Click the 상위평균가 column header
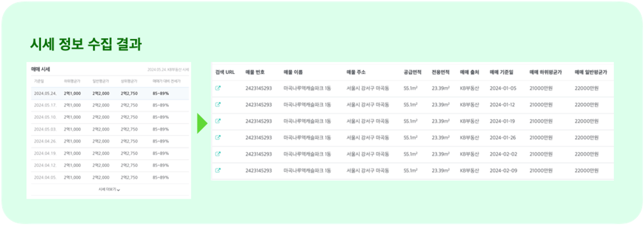 point(129,81)
